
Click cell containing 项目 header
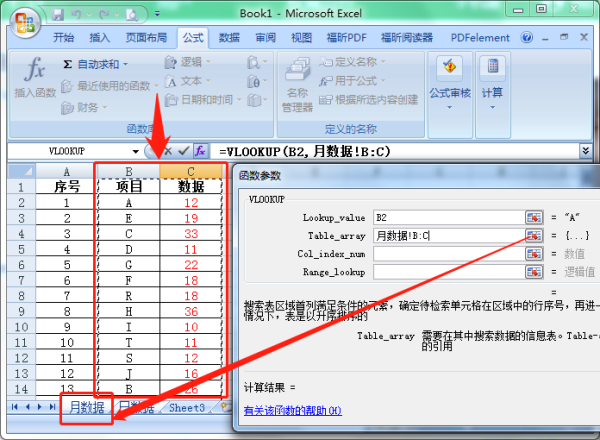pyautogui.click(x=129, y=187)
